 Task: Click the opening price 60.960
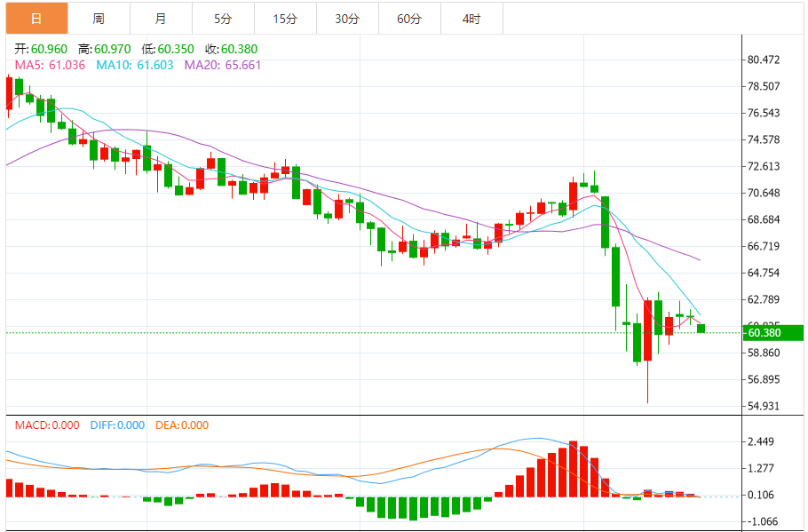tap(49, 49)
